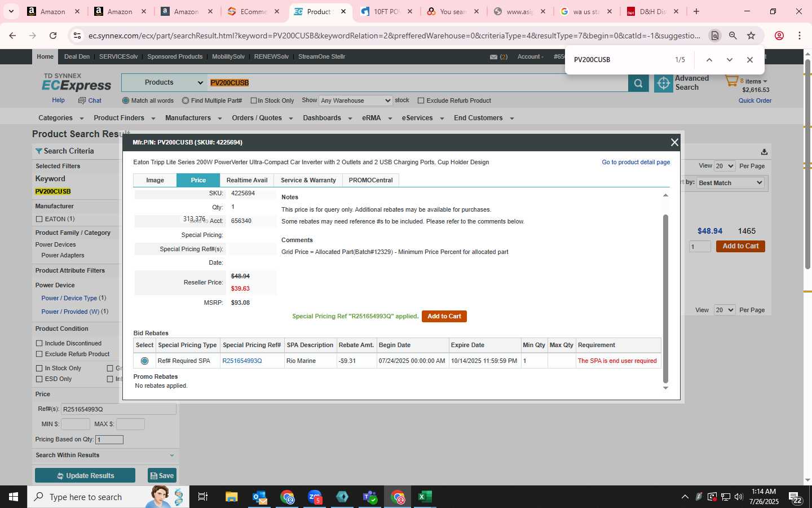The width and height of the screenshot is (812, 508).
Task: Open the Chat icon link
Action: (x=90, y=100)
